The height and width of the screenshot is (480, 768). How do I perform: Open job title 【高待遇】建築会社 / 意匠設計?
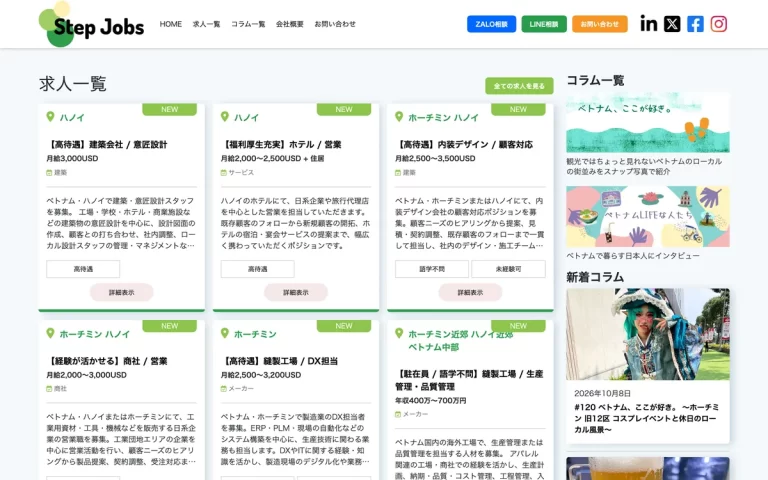pyautogui.click(x=107, y=144)
